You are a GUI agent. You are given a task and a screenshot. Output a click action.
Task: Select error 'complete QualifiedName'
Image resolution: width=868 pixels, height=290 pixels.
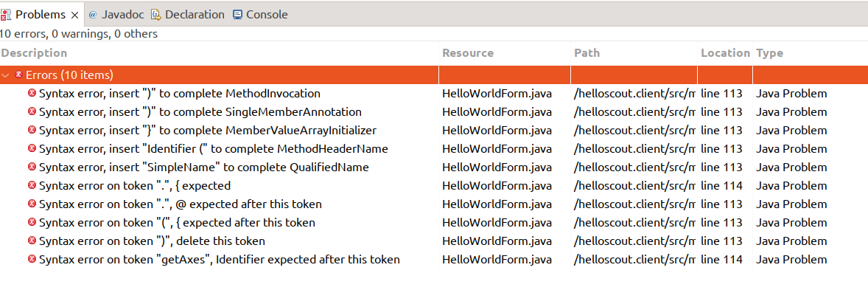coord(203,168)
